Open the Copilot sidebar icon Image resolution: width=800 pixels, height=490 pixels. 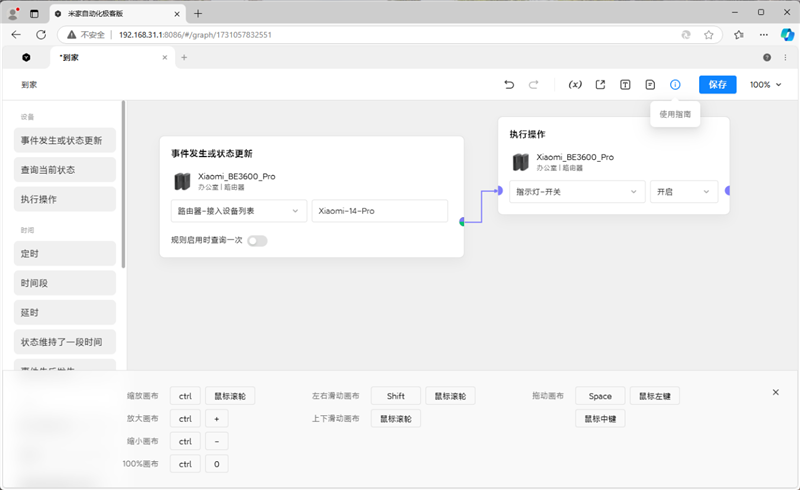pos(787,35)
